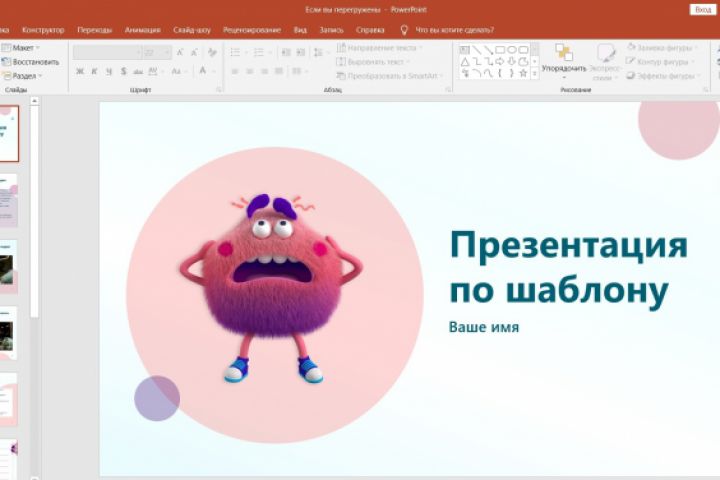Open Эффекты фигуры shape effects dropdown
This screenshot has height=480, width=720.
[664, 76]
